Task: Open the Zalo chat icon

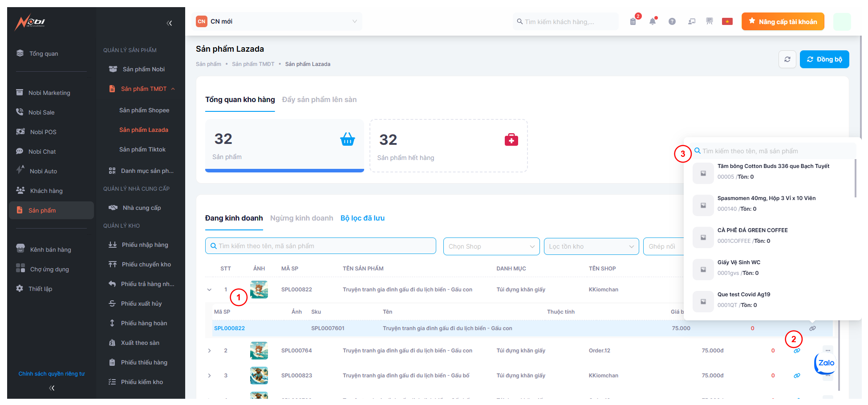Action: click(826, 363)
